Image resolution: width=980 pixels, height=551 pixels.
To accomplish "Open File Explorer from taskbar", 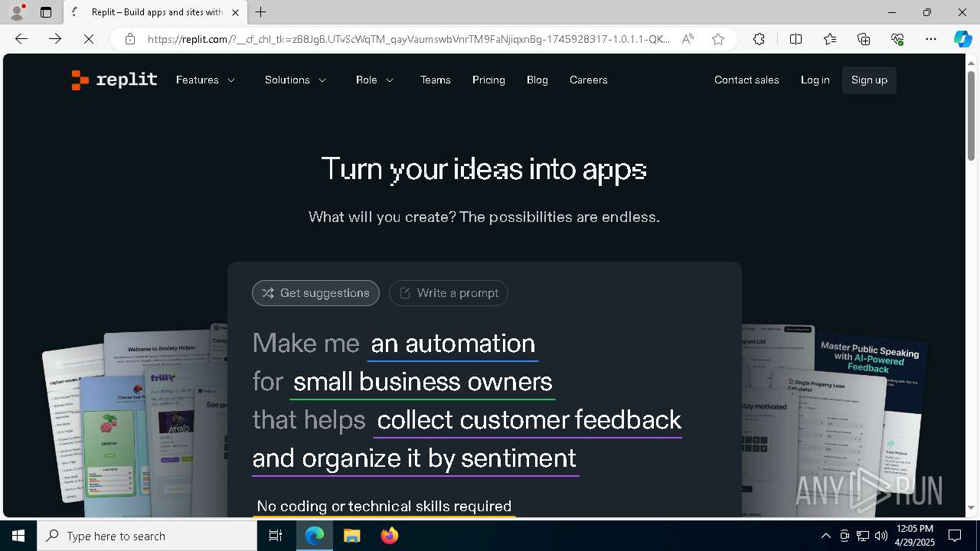I will click(x=352, y=536).
